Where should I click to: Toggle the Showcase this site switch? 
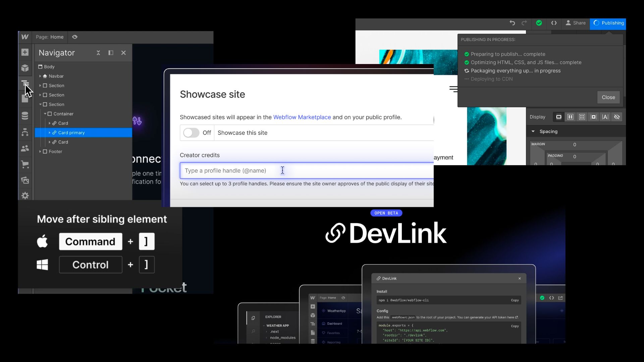click(191, 133)
